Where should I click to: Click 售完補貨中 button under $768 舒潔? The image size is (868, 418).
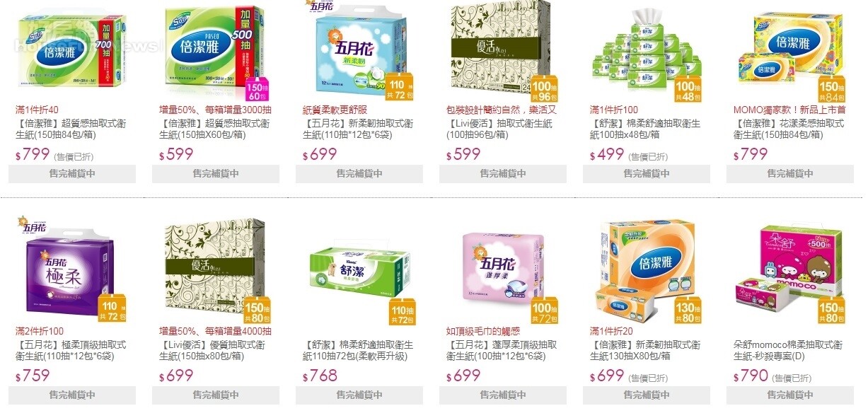[359, 395]
